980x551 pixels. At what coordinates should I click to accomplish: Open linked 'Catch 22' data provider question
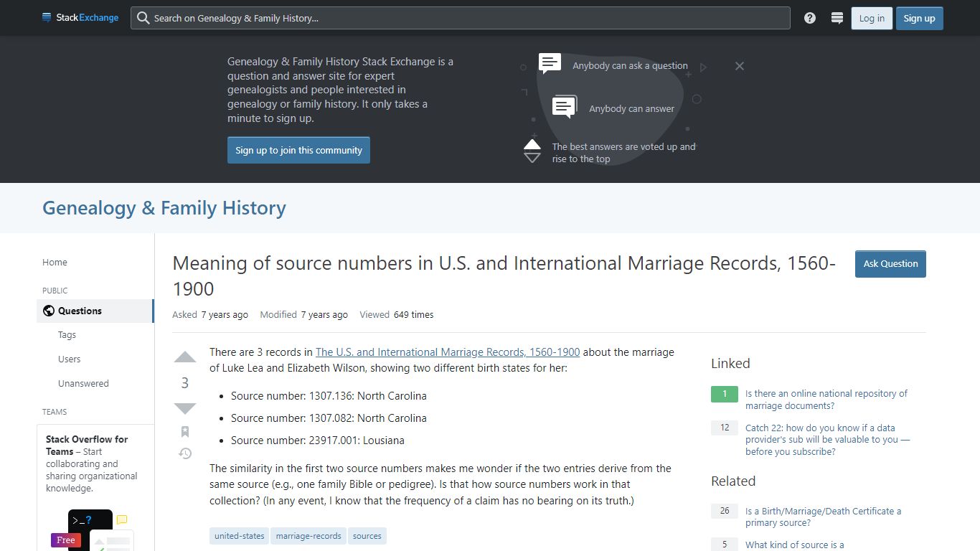point(827,440)
